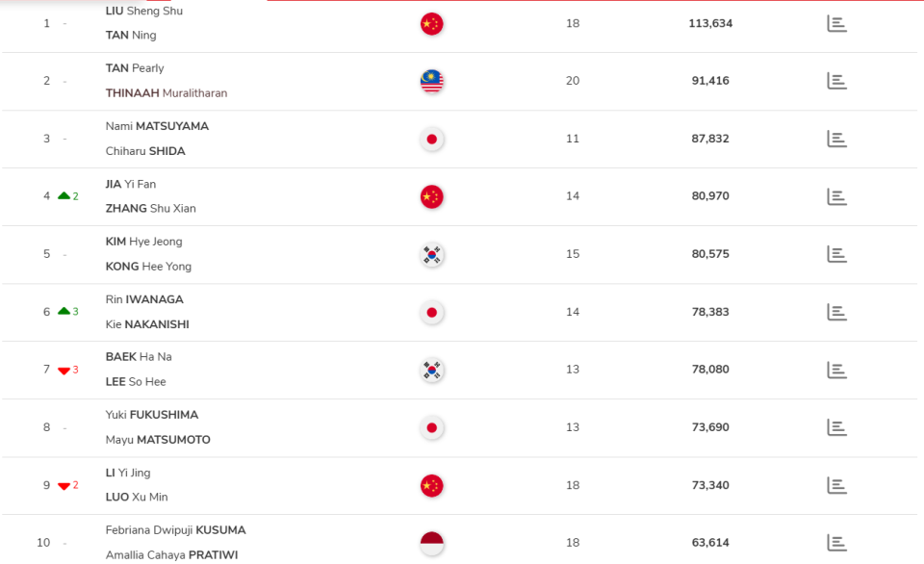Click South Korea flag in Kim/Kong row

[432, 255]
